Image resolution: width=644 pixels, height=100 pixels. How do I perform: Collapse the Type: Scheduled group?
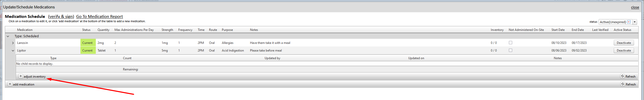pyautogui.click(x=8, y=36)
